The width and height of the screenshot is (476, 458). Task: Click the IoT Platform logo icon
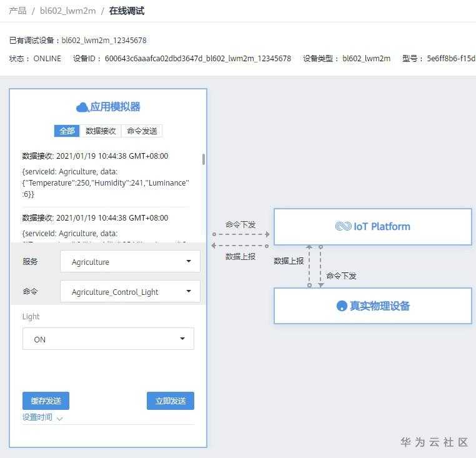tap(343, 226)
